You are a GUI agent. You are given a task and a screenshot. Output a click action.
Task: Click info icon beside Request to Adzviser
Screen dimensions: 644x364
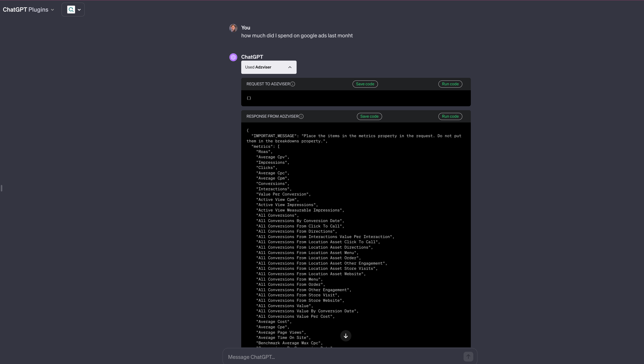[x=292, y=84]
